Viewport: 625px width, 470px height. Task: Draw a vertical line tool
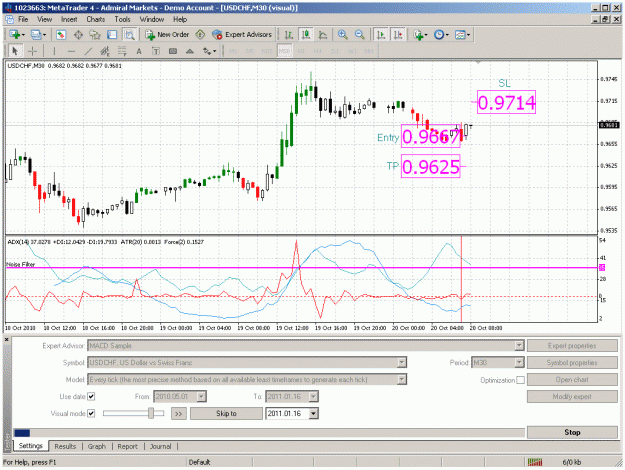pyautogui.click(x=54, y=51)
